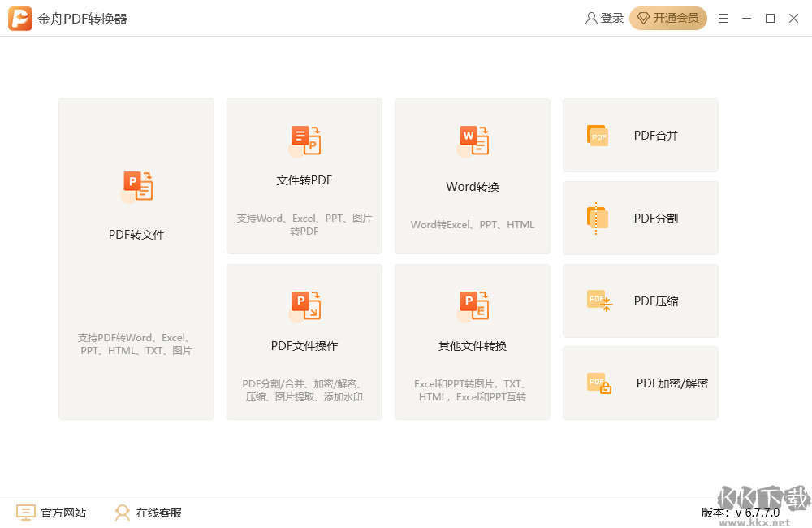Screen dimensions: 812x528
Task: Select the 其他文件转换 card title
Action: point(473,345)
